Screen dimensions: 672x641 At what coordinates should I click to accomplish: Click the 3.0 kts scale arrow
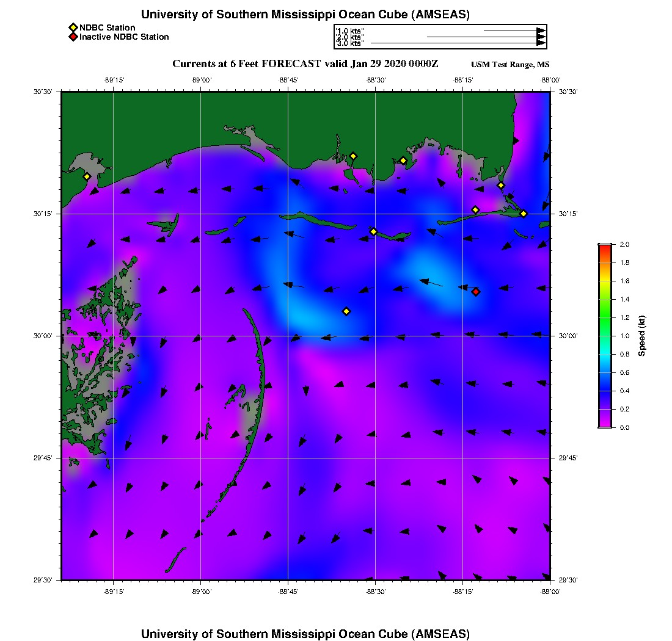point(458,43)
